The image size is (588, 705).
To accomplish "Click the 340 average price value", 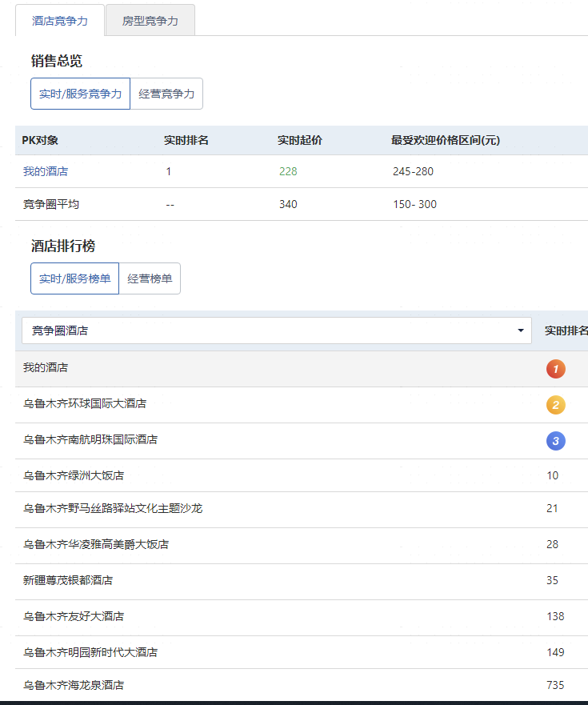I will tap(288, 204).
